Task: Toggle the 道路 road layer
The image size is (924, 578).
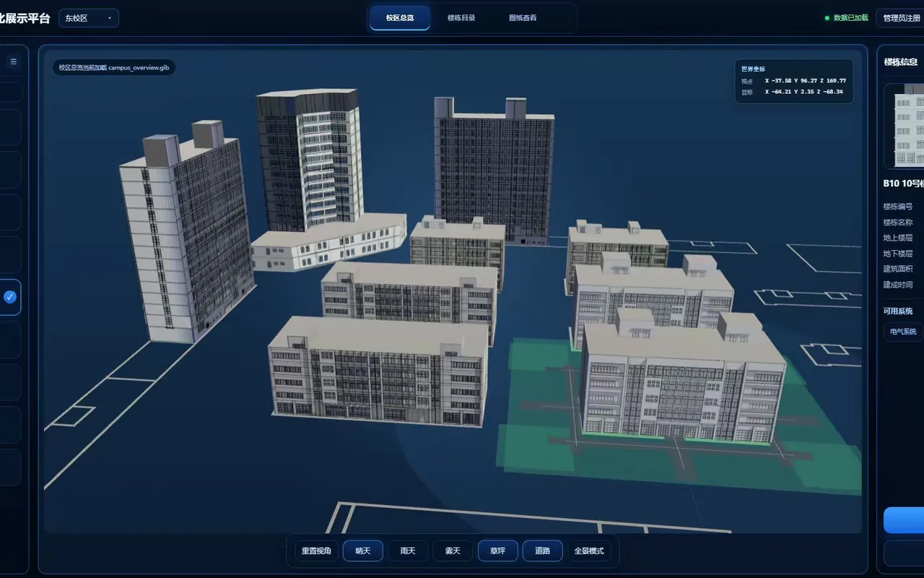Action: [x=542, y=551]
